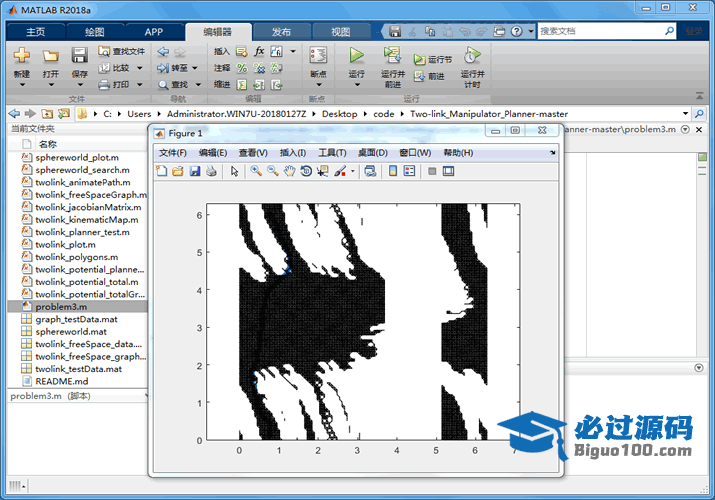This screenshot has height=500, width=715.
Task: Select graph_testData.mat in the file list
Action: pyautogui.click(x=78, y=319)
